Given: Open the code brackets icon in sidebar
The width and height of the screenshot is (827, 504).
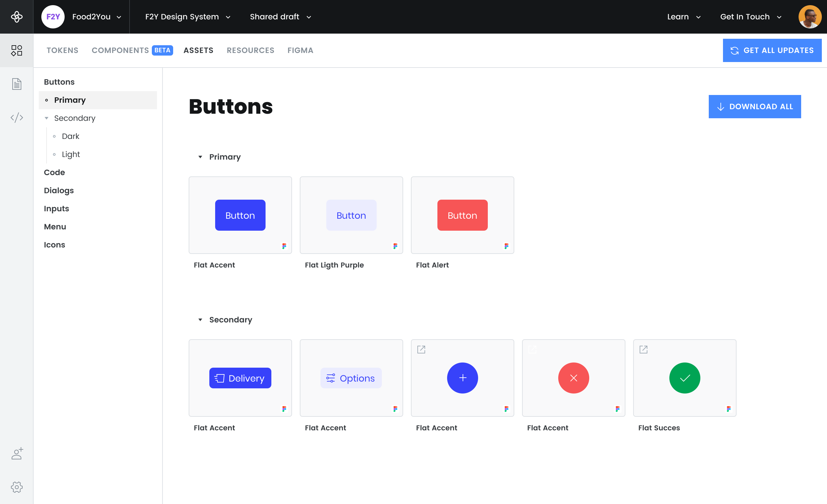Looking at the screenshot, I should (x=16, y=118).
